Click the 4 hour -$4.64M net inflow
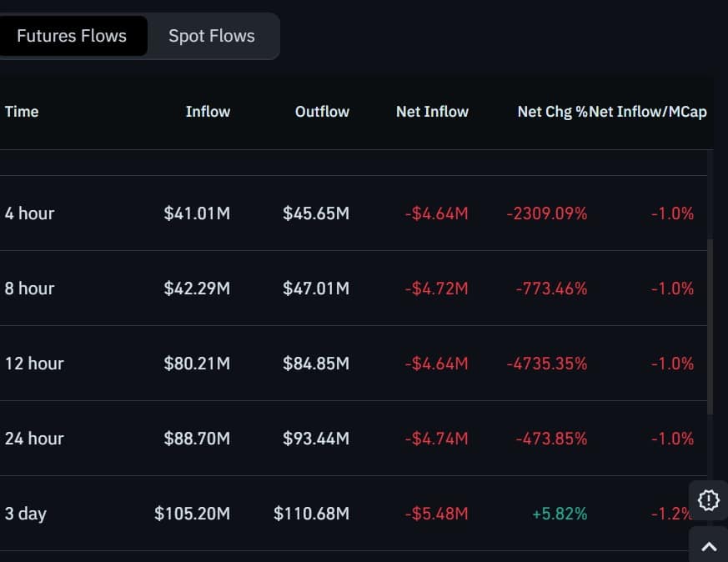728x562 pixels. 436,213
